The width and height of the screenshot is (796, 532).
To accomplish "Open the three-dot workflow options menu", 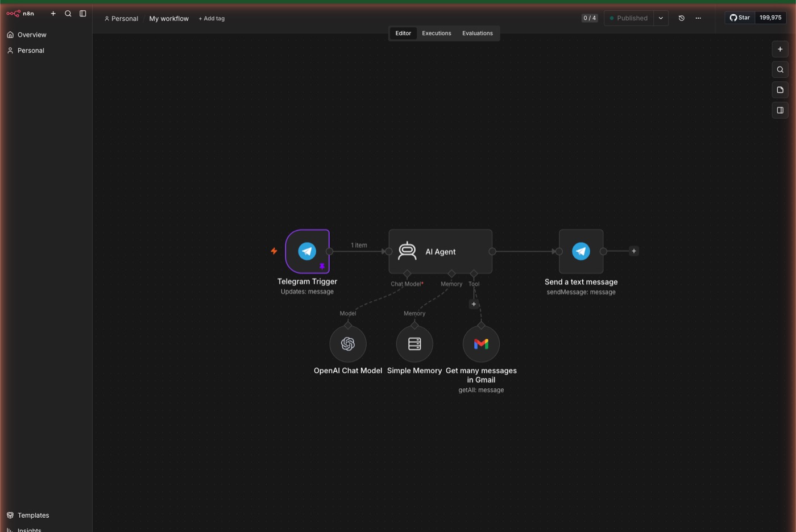I will 698,18.
